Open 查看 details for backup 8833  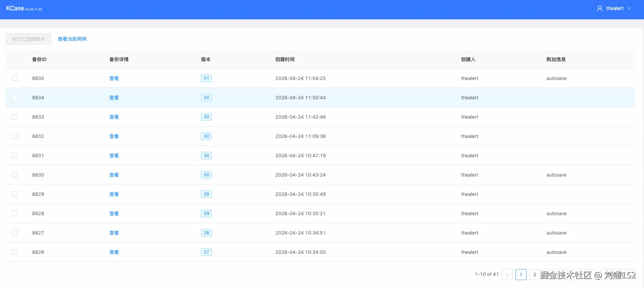(x=114, y=117)
